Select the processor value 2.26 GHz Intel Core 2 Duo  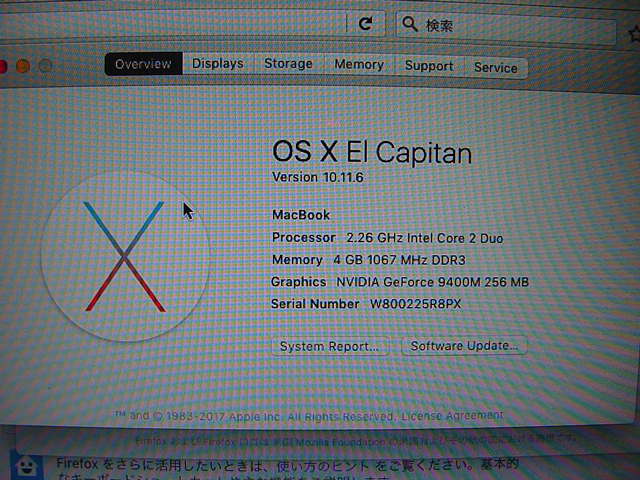pyautogui.click(x=424, y=238)
